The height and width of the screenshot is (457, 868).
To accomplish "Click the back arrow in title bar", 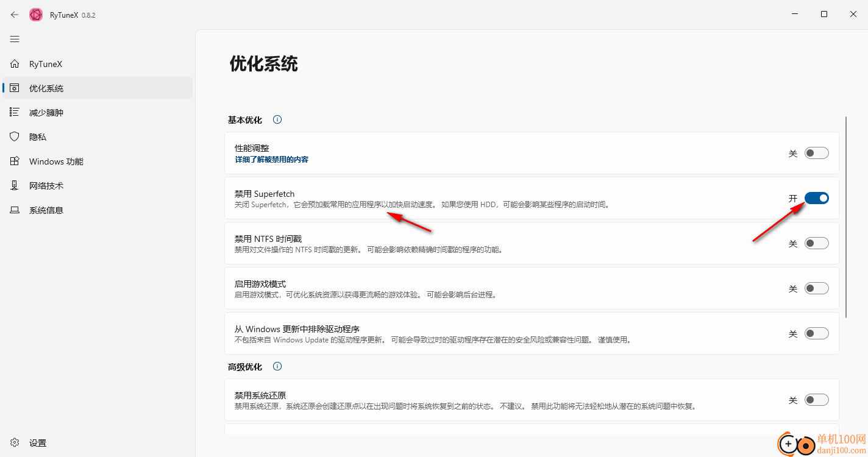I will tap(15, 15).
